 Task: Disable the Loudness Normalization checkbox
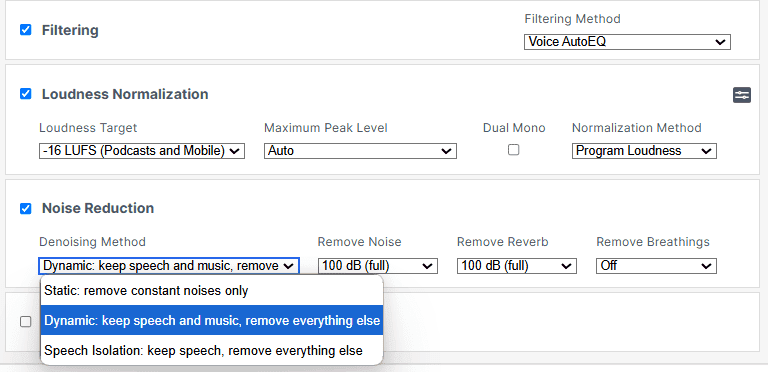tap(25, 93)
